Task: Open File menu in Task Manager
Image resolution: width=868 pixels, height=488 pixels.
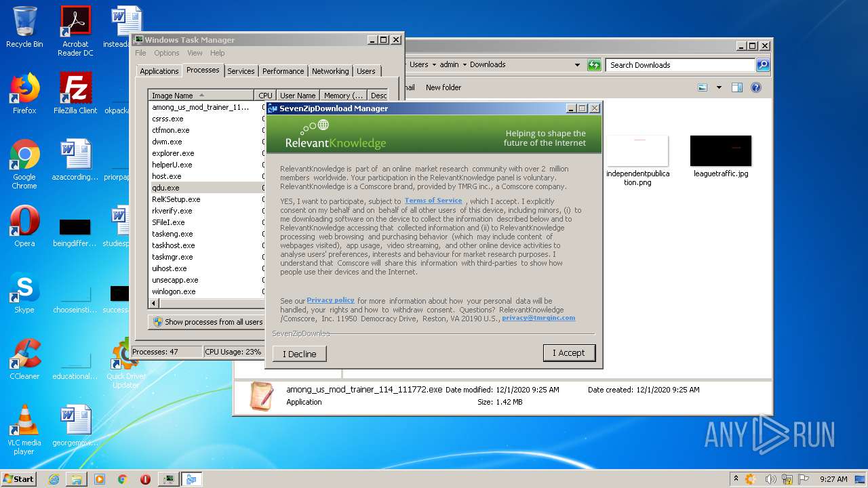Action: [140, 53]
